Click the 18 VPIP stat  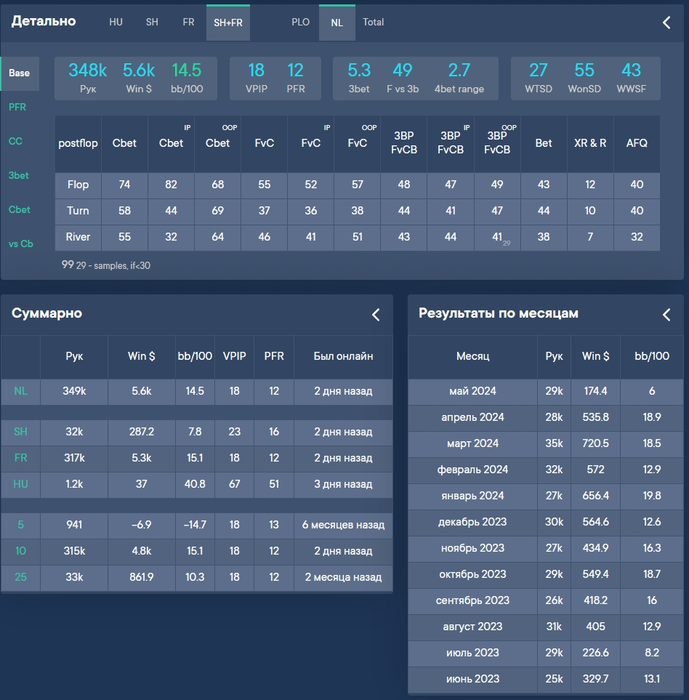click(256, 78)
